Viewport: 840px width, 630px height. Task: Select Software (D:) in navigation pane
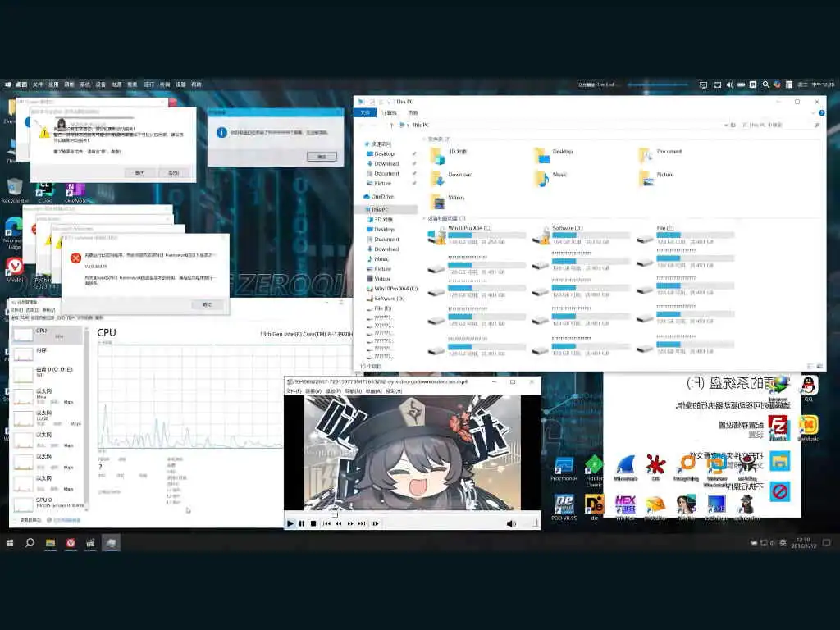386,299
